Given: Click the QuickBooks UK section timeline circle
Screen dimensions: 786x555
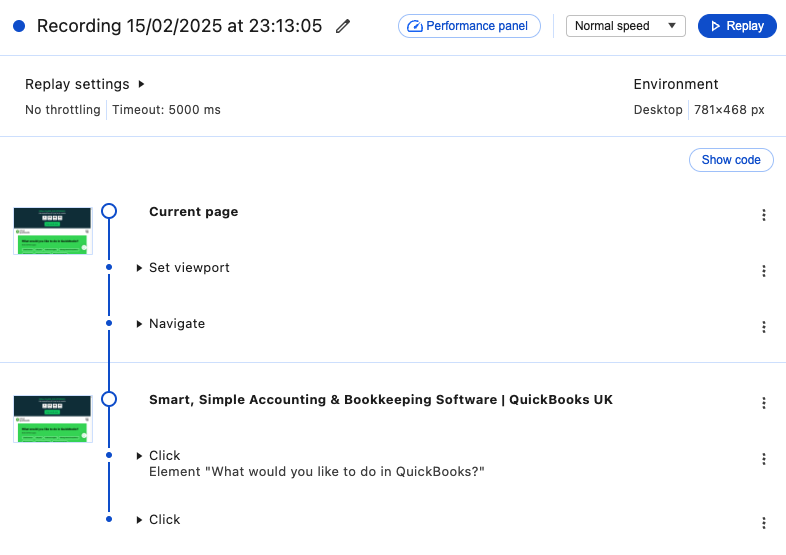Looking at the screenshot, I should point(109,399).
